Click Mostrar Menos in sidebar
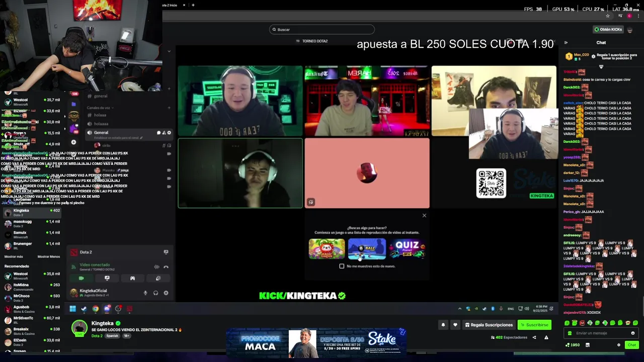 click(48, 256)
